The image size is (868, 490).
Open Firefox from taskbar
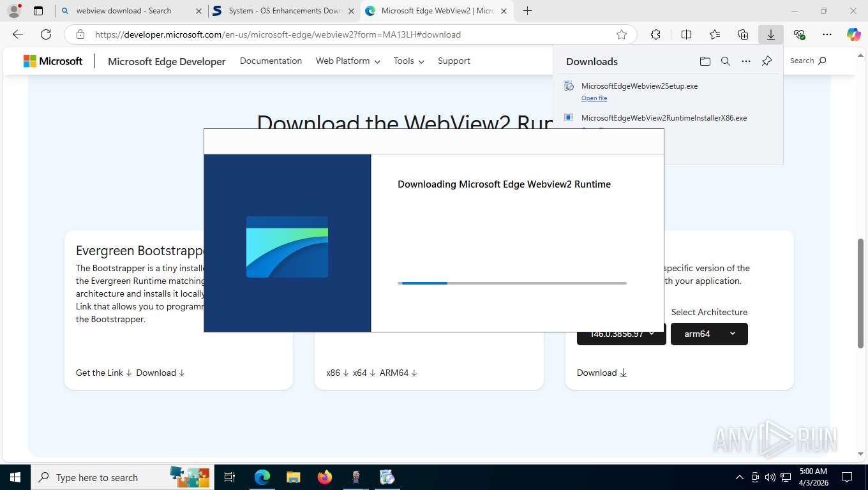pyautogui.click(x=324, y=477)
